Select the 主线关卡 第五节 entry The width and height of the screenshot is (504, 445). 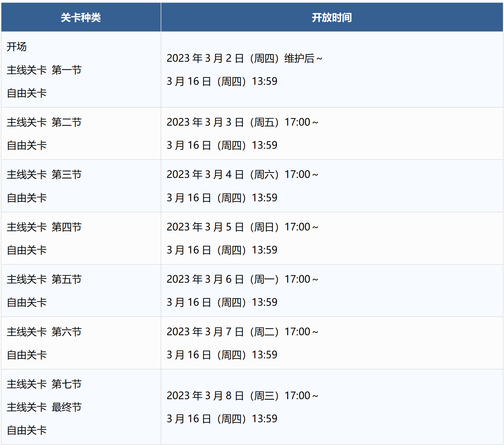point(44,279)
